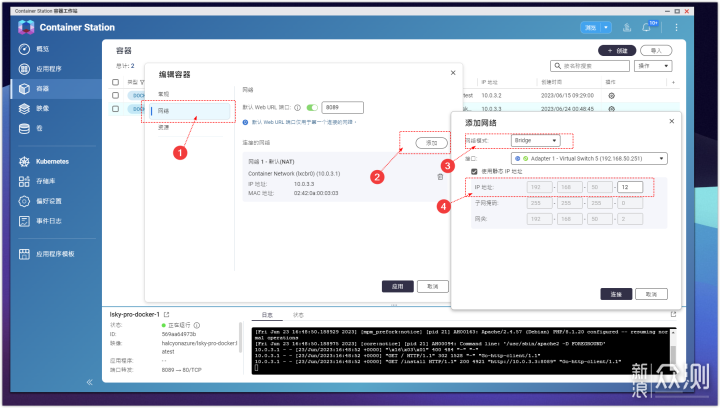Open the action gear for the 10.0.3.3 row
Screen dimensions: 720x408
612,109
